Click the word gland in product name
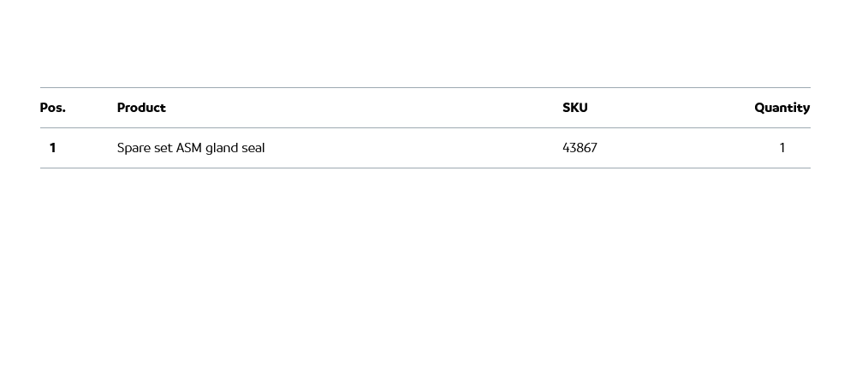Image resolution: width=868 pixels, height=366 pixels. (x=221, y=148)
